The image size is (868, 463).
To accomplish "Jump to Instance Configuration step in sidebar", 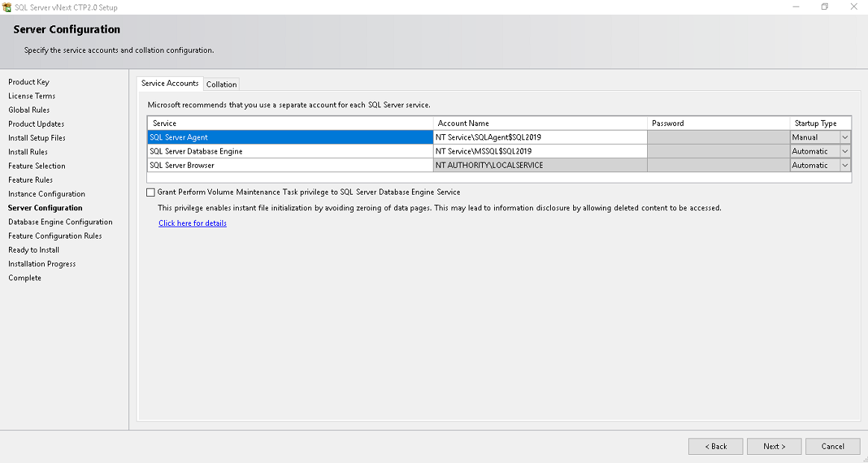I will click(46, 194).
